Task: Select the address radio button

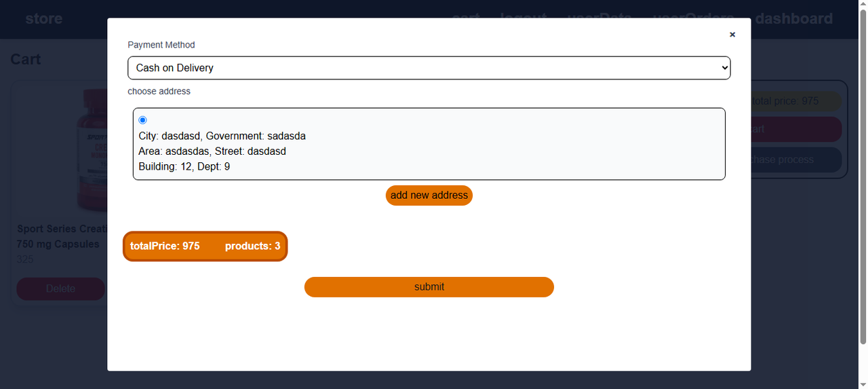Action: 142,120
